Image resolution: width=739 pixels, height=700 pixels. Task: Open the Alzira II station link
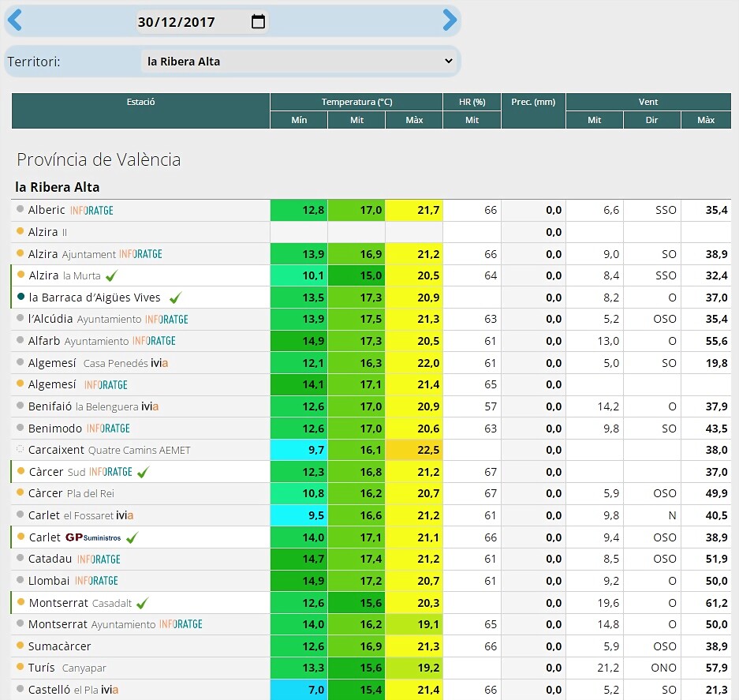pos(47,232)
